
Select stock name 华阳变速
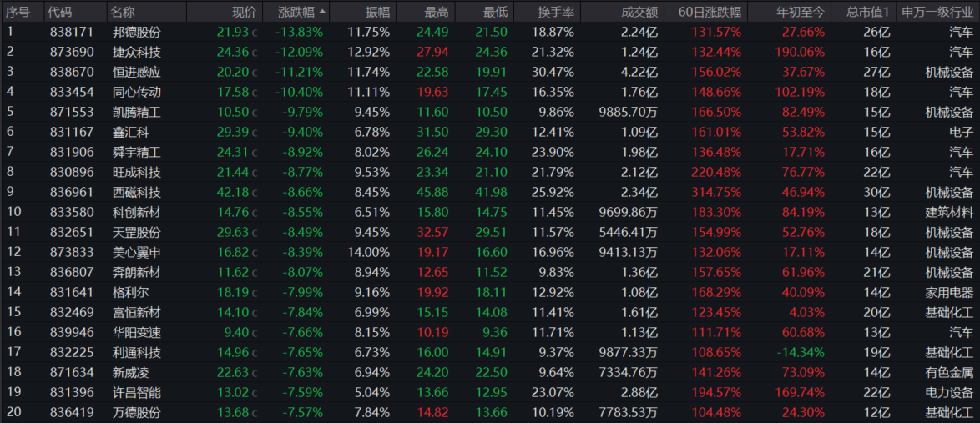click(x=137, y=332)
